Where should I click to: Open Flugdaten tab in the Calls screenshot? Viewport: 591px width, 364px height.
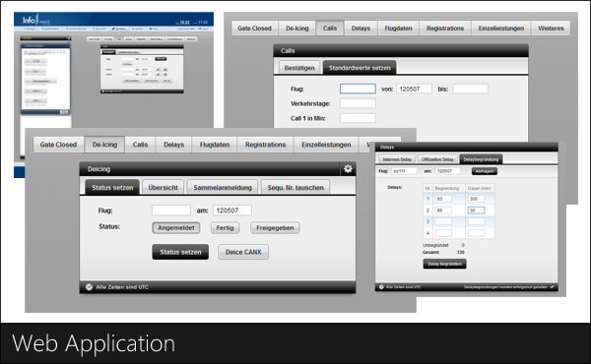pos(398,29)
